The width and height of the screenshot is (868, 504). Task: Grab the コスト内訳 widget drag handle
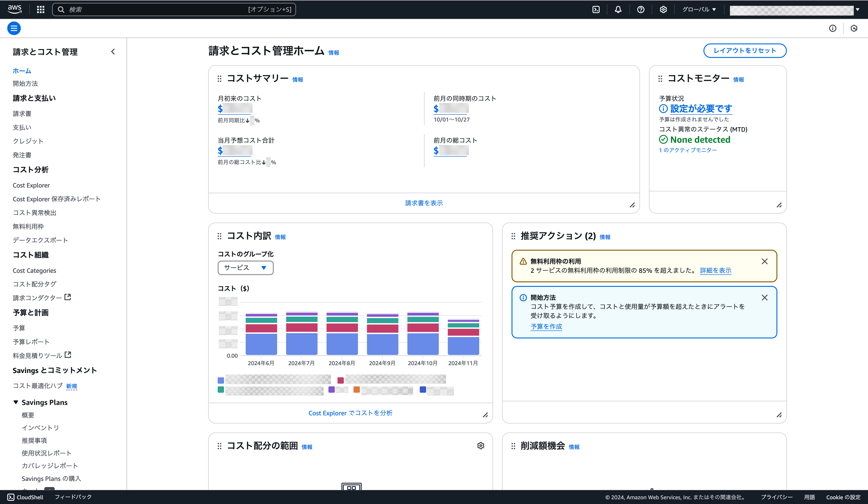219,236
